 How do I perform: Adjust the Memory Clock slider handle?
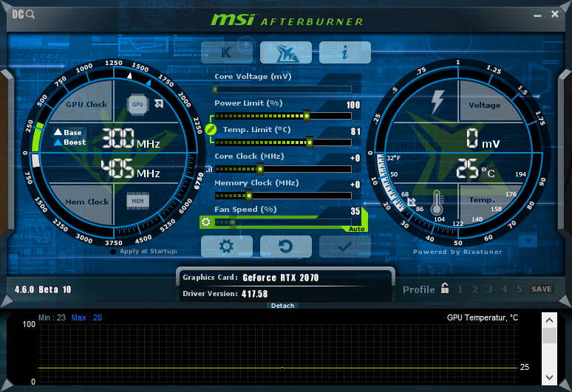coord(249,196)
